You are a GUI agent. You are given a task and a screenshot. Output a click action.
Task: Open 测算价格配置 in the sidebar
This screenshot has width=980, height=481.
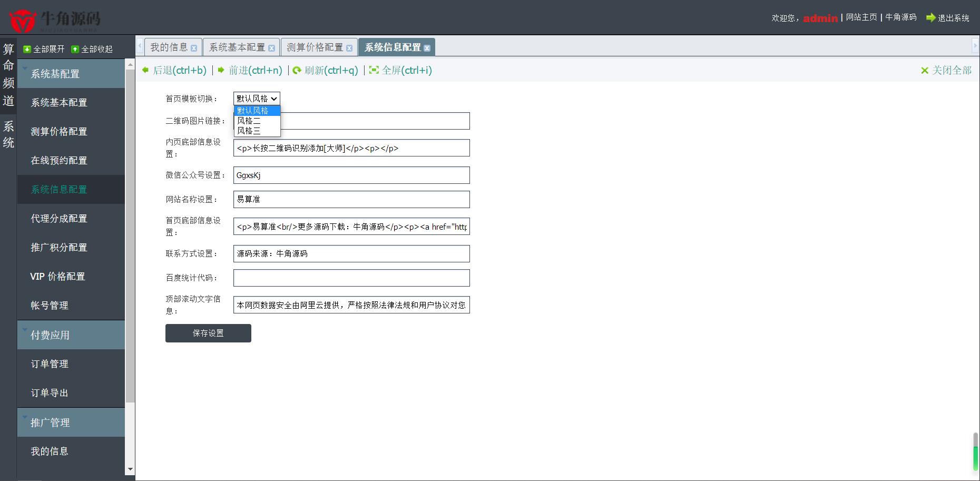coord(71,132)
